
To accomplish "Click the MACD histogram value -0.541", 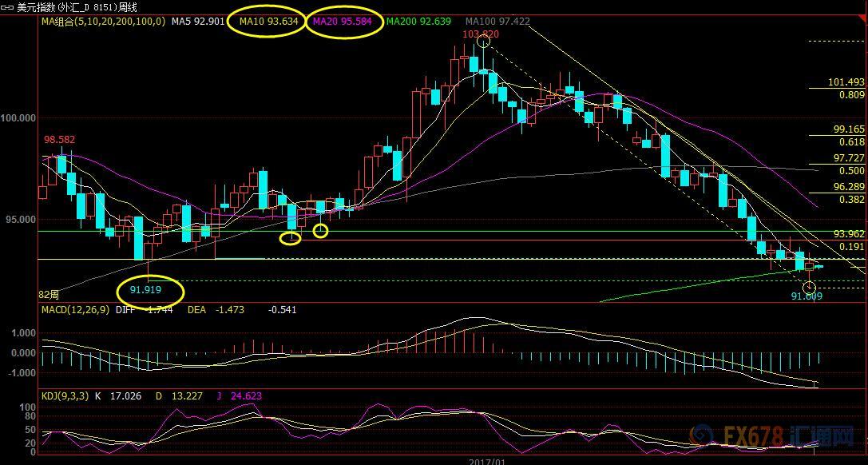I will pos(283,310).
